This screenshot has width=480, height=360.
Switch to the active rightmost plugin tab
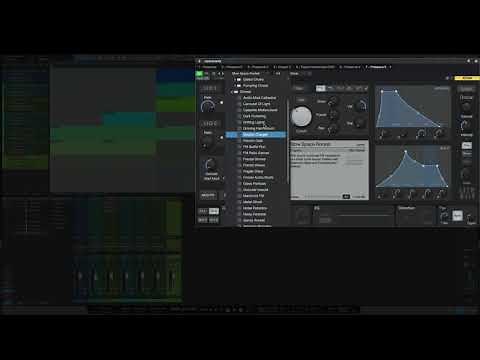(378, 67)
